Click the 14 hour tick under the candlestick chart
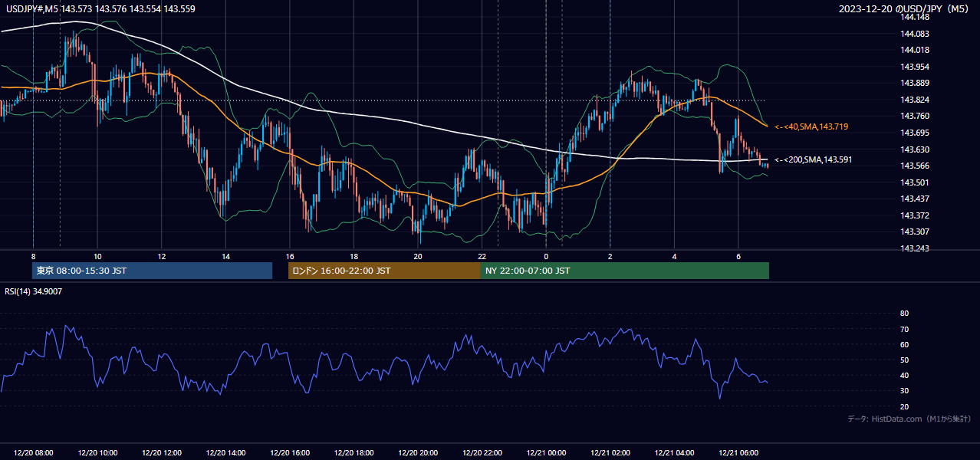Screen dimensions: 980x460 pos(225,256)
